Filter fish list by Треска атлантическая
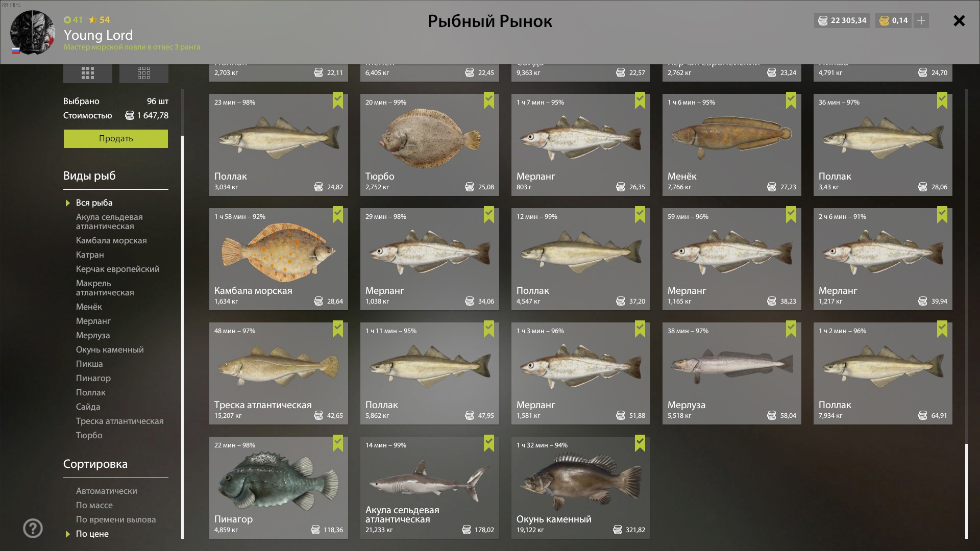 (120, 421)
